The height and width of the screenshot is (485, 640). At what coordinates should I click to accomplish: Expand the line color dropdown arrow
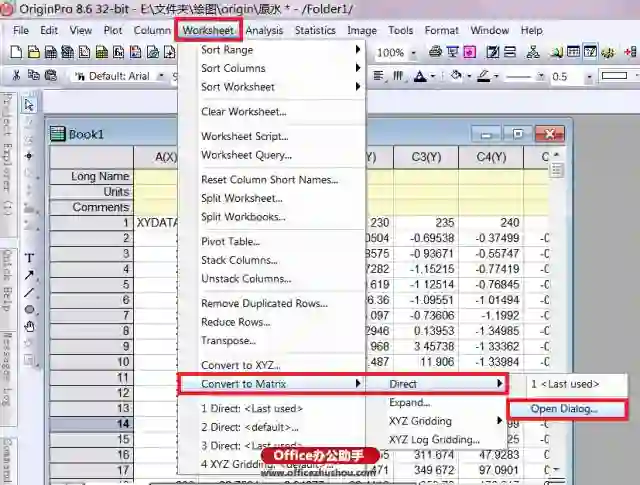click(496, 76)
